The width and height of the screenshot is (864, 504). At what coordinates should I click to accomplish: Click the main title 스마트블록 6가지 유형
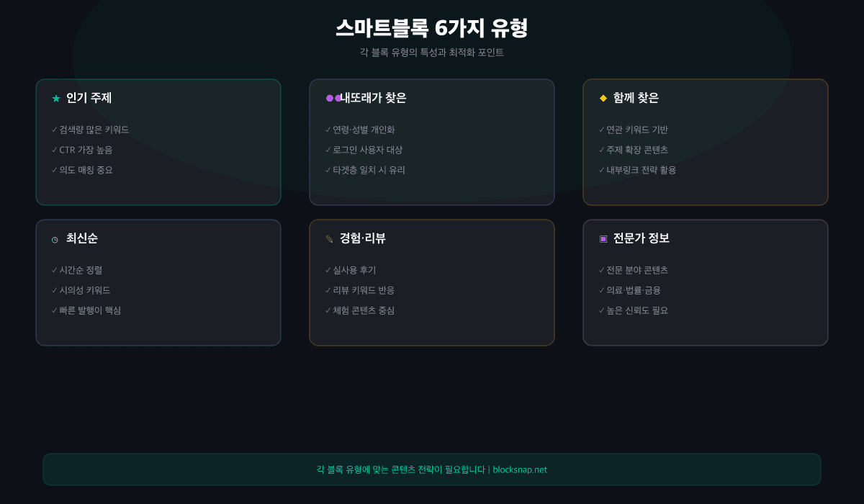click(x=432, y=28)
